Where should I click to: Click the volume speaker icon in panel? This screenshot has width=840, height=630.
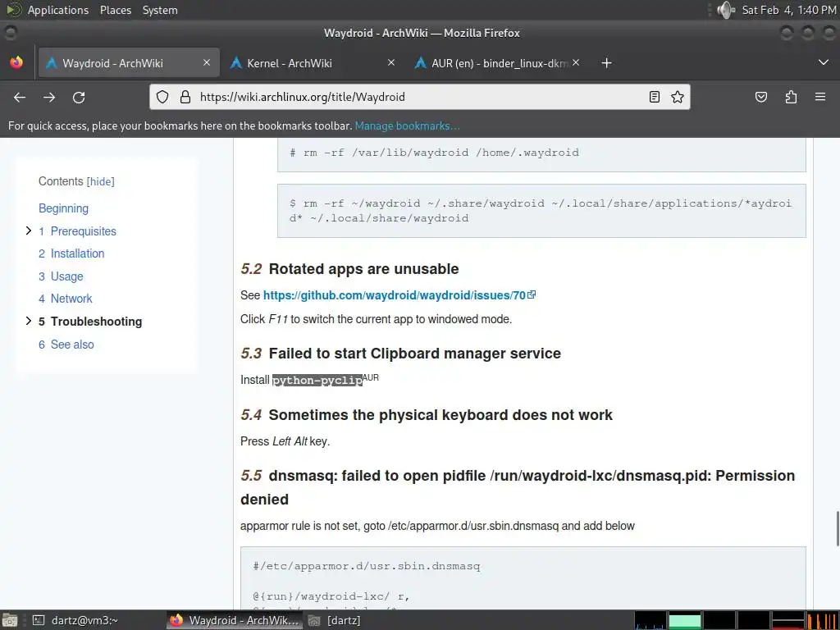726,10
